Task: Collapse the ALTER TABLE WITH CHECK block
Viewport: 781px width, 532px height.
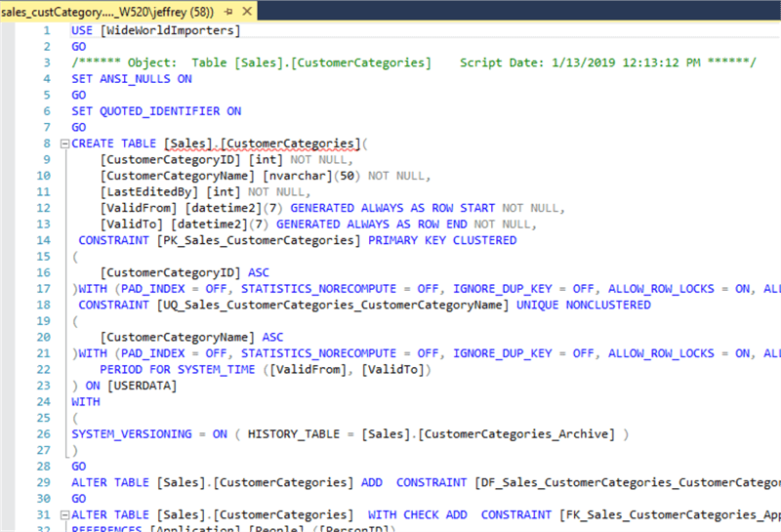Action: click(64, 515)
